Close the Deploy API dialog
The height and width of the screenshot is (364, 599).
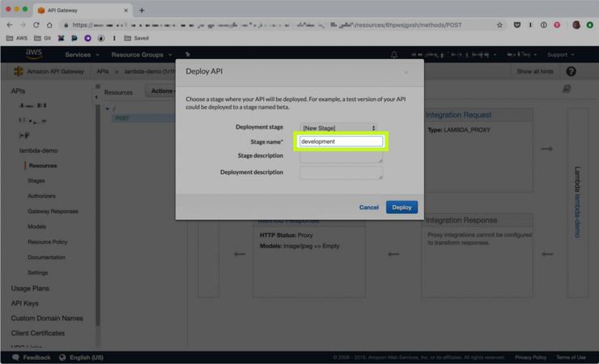tap(406, 72)
